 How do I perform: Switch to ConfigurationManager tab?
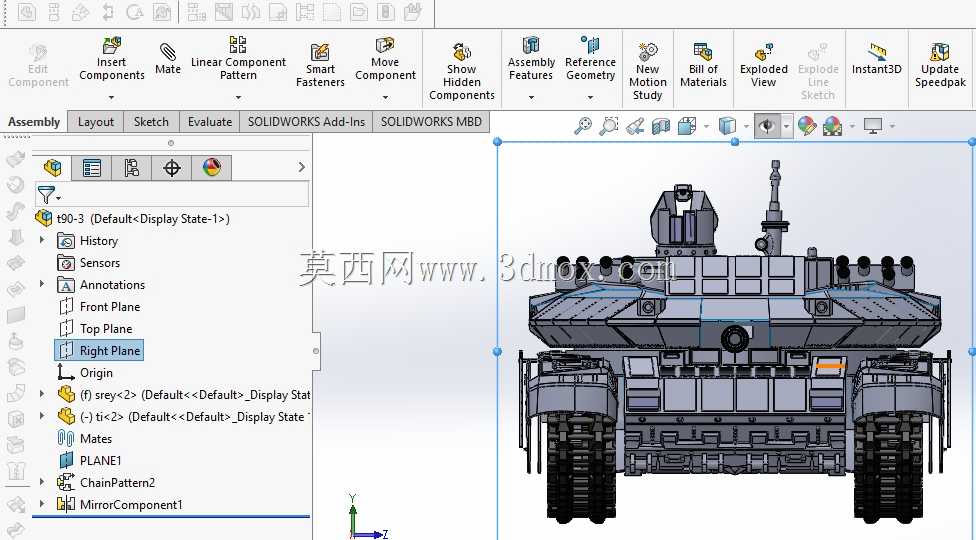131,167
